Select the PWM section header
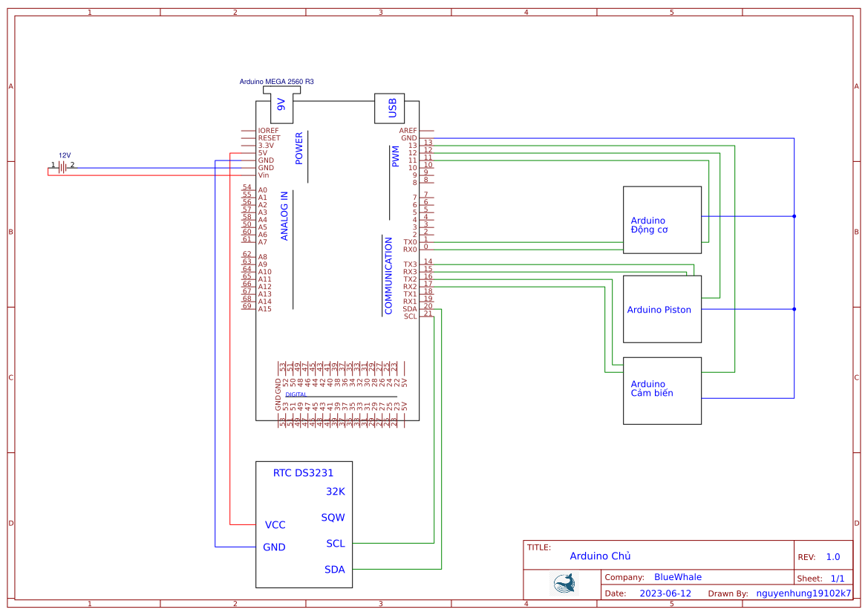 [397, 156]
